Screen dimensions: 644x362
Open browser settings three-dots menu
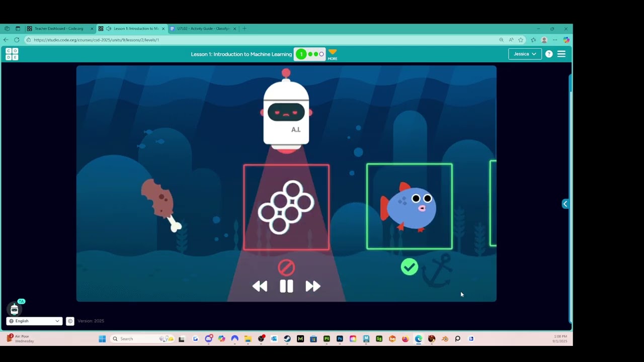pyautogui.click(x=555, y=40)
